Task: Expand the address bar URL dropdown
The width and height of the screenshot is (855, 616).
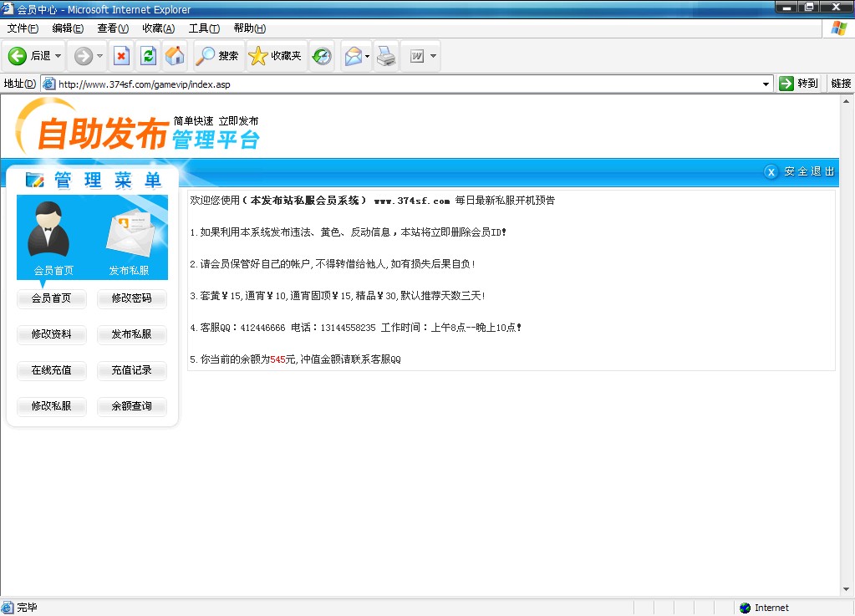Action: point(766,84)
